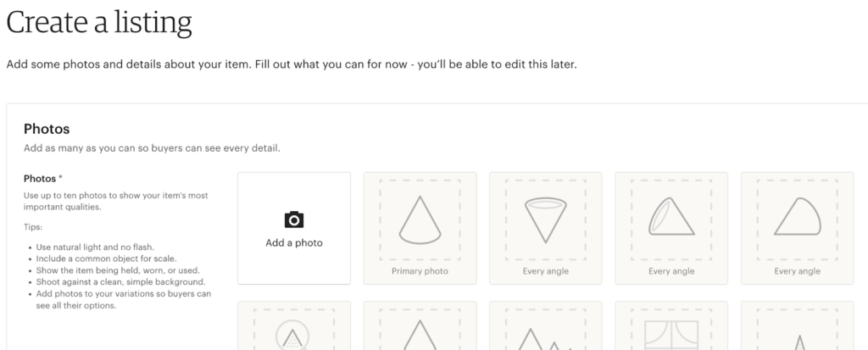
Task: Click the tilted cone icon with visible base
Action: click(x=671, y=217)
